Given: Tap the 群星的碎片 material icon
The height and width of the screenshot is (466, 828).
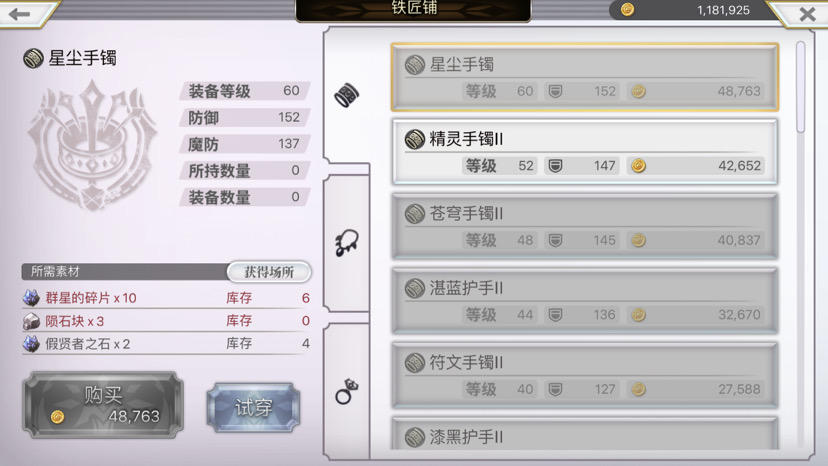Looking at the screenshot, I should tap(31, 298).
